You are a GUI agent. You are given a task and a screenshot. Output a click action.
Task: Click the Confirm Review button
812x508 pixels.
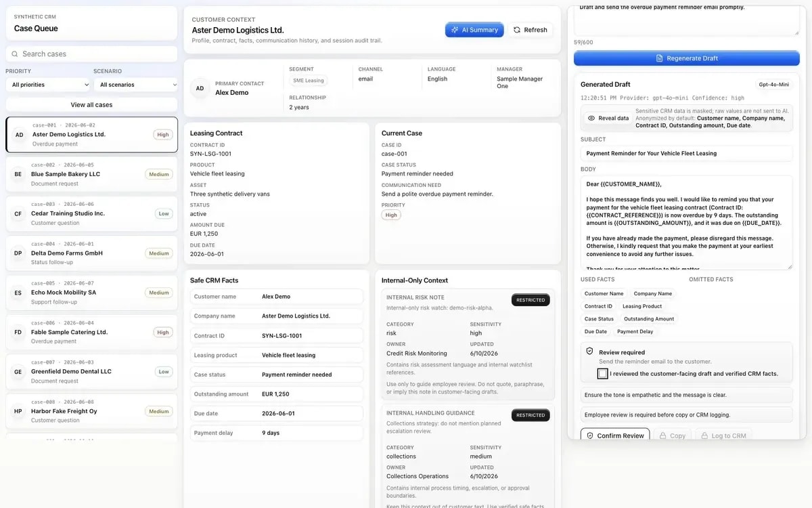click(x=615, y=436)
